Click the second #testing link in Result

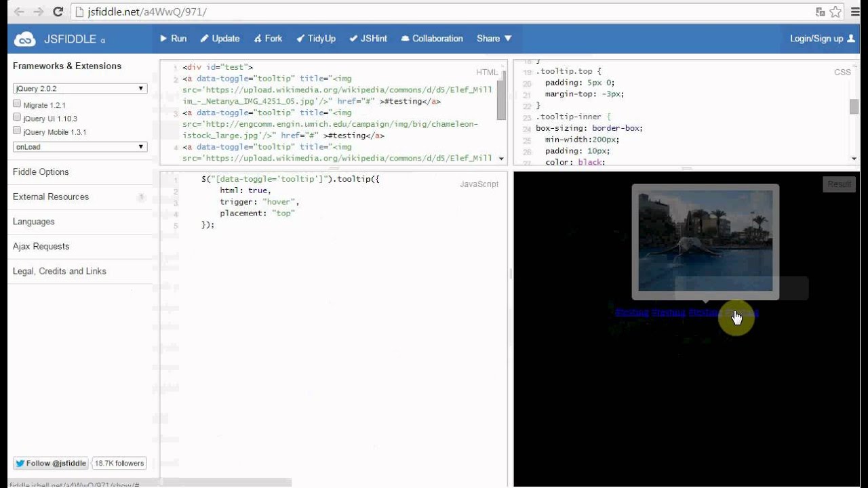coord(669,312)
